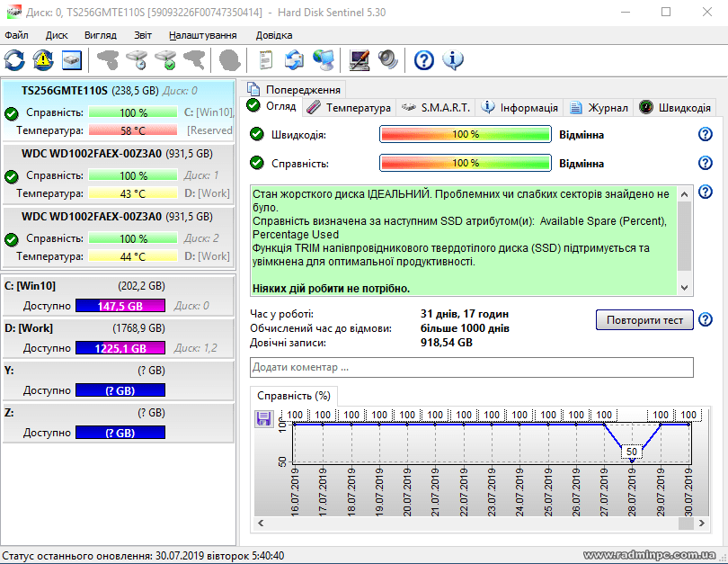Click the globe and monitor network icon
The width and height of the screenshot is (728, 564).
[323, 60]
